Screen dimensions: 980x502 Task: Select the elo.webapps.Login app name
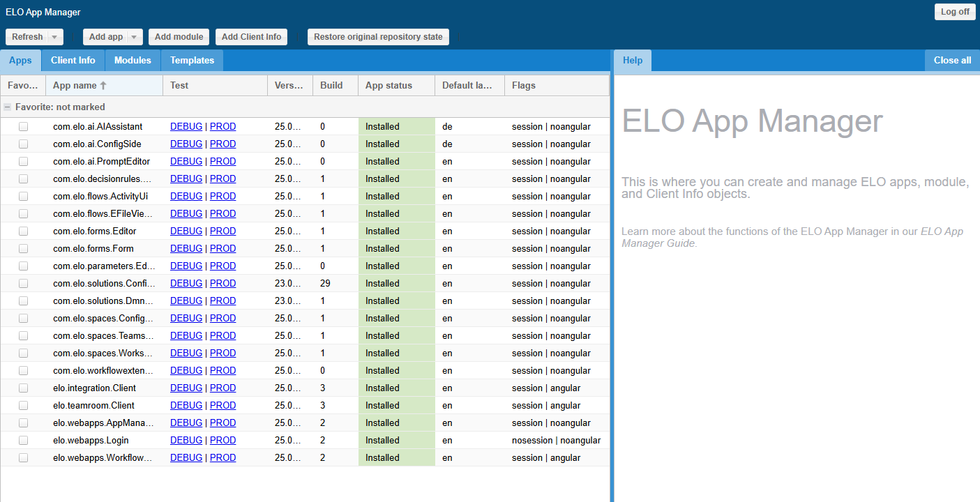pos(91,441)
